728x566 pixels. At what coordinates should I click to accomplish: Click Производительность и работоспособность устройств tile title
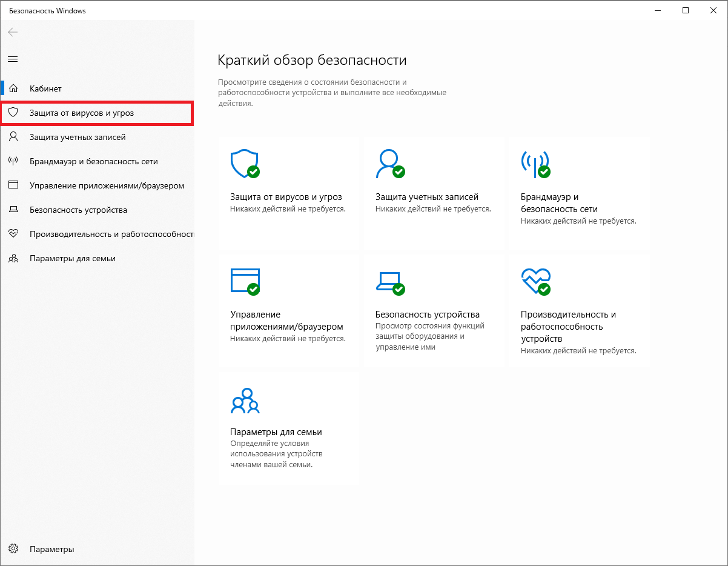click(x=568, y=327)
